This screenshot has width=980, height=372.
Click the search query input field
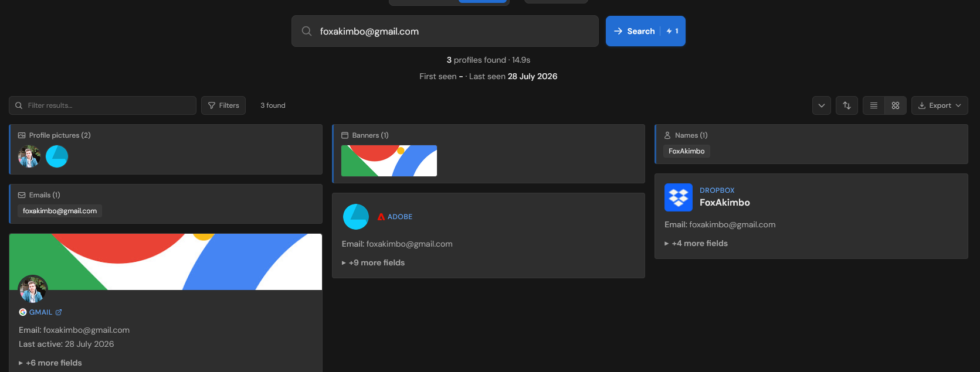tap(445, 31)
